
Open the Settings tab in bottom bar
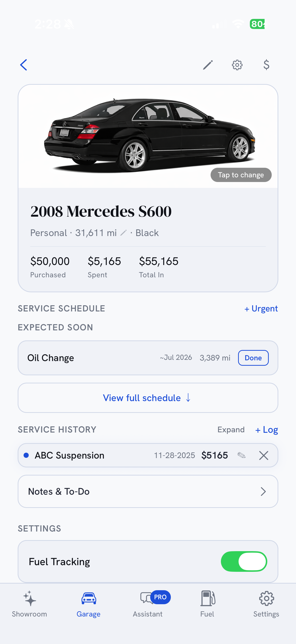tap(266, 604)
